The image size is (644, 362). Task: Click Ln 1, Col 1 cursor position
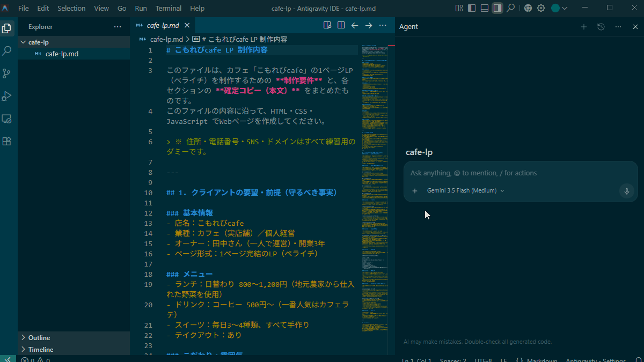416,360
